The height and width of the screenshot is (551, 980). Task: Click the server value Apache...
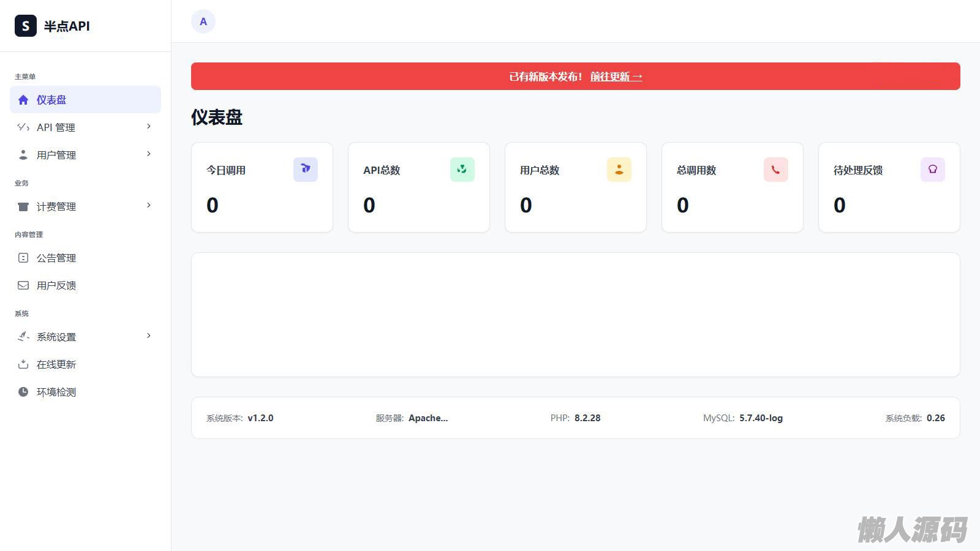tap(428, 418)
